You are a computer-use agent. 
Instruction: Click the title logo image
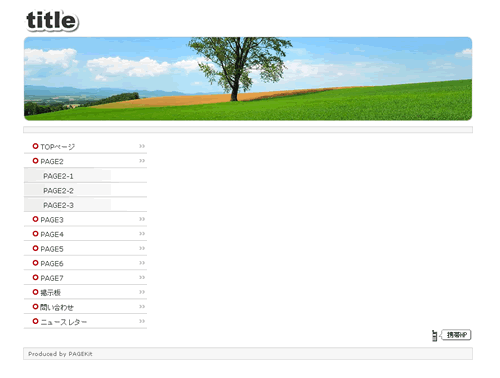(x=52, y=21)
